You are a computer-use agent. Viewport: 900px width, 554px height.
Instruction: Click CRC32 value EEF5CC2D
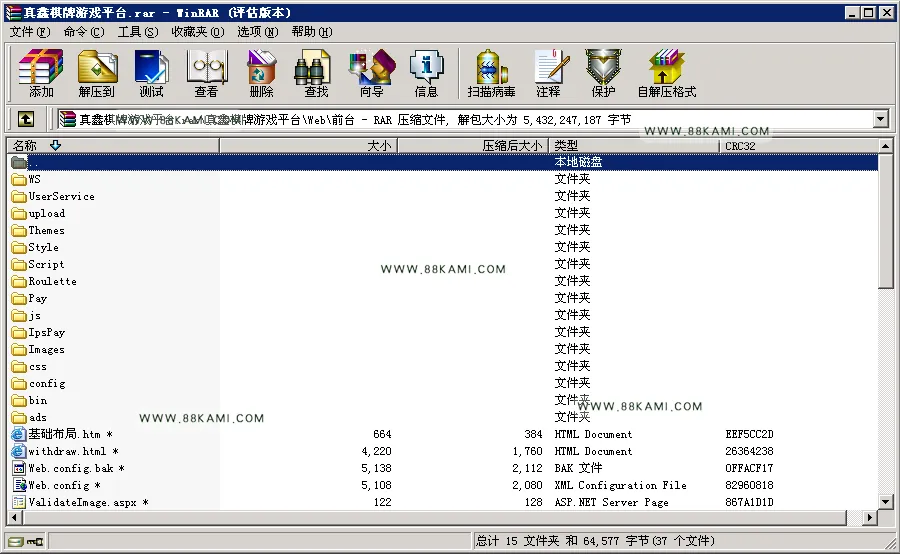click(749, 435)
